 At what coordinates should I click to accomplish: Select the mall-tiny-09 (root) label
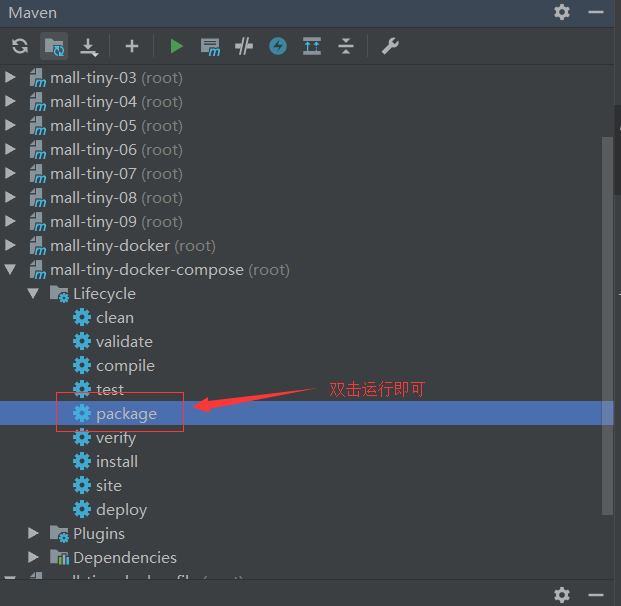pyautogui.click(x=116, y=222)
